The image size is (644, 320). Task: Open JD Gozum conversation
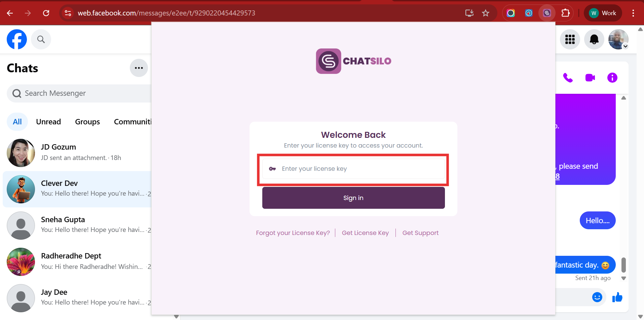point(77,153)
